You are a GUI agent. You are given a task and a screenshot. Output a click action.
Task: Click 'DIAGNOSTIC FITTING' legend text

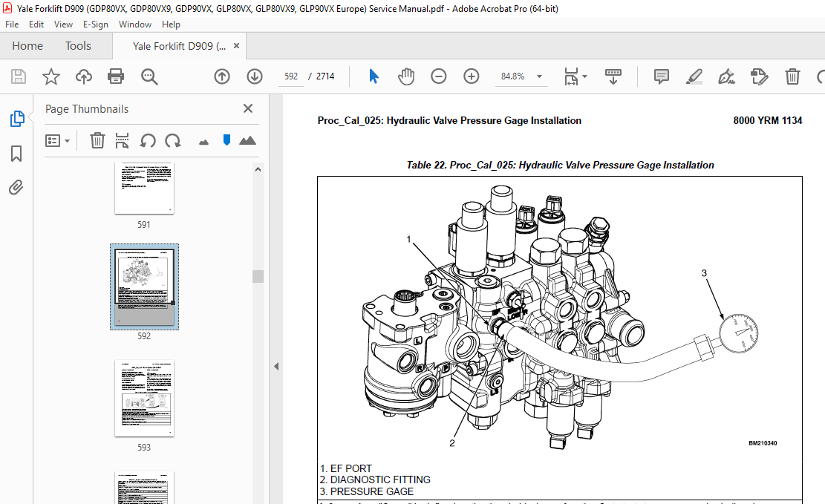coord(380,480)
